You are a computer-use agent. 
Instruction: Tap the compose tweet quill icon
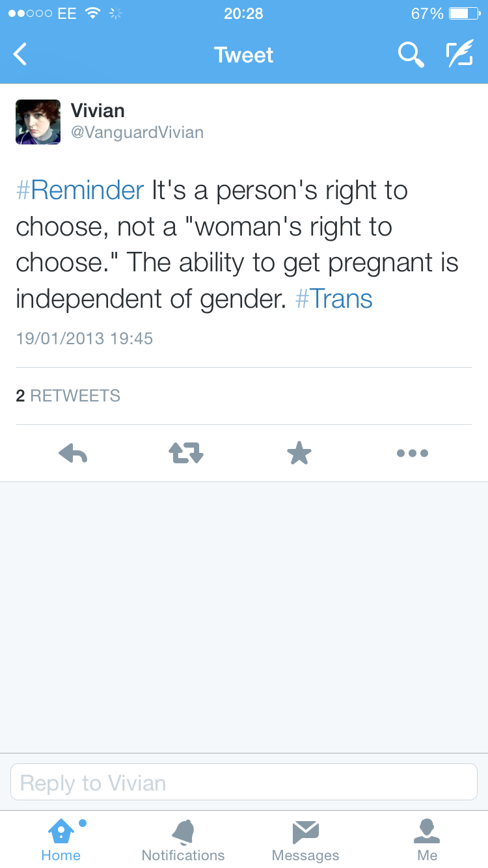point(459,55)
